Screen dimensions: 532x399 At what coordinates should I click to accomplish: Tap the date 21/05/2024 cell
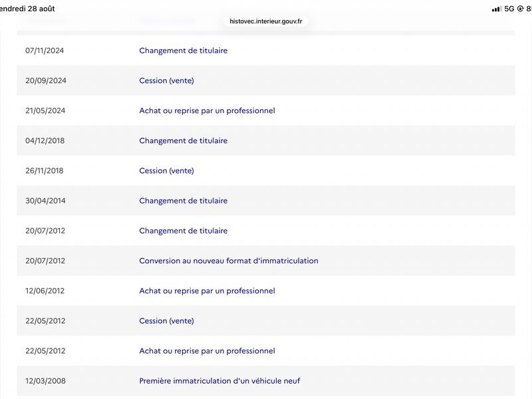[x=45, y=110]
